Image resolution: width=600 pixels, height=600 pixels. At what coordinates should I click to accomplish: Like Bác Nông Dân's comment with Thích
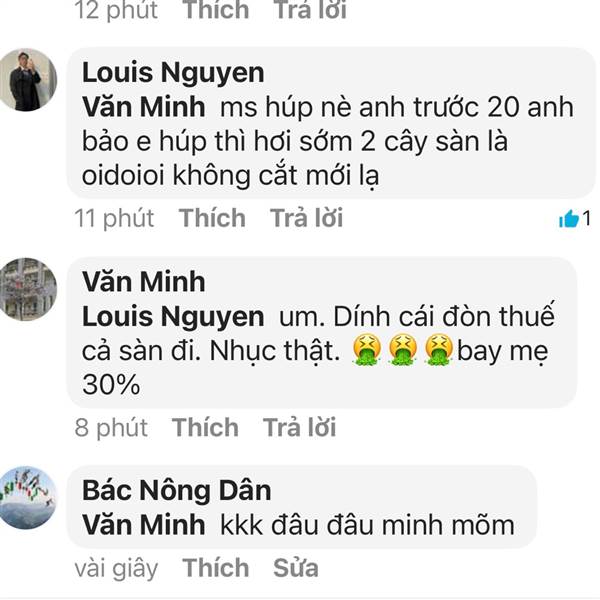[216, 567]
